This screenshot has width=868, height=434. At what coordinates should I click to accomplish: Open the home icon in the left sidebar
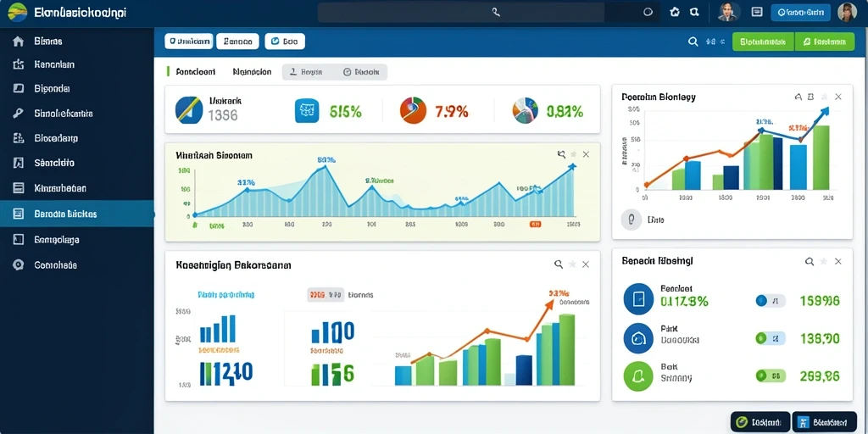point(19,41)
